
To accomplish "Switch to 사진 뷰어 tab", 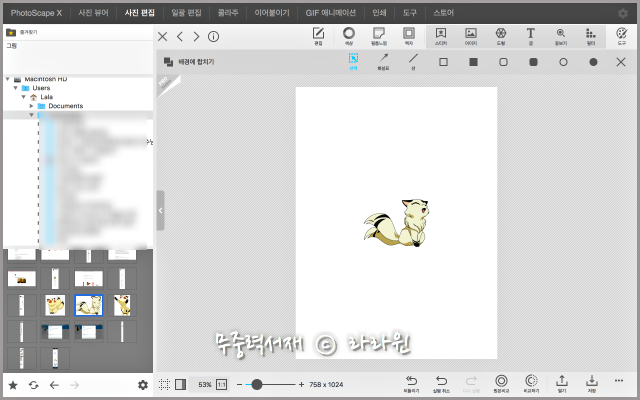I will click(x=93, y=13).
